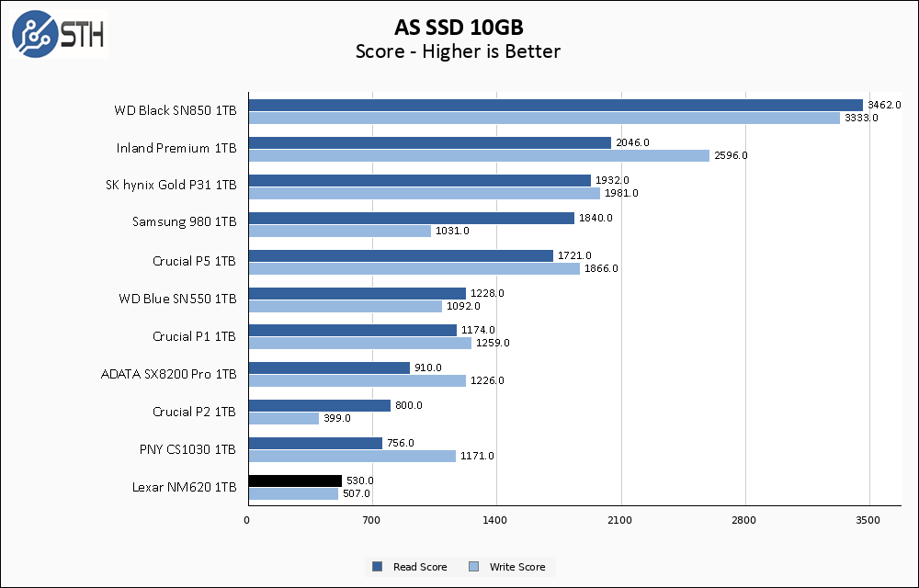Click the Inland Premium write score bar
919x588 pixels.
[x=480, y=156]
